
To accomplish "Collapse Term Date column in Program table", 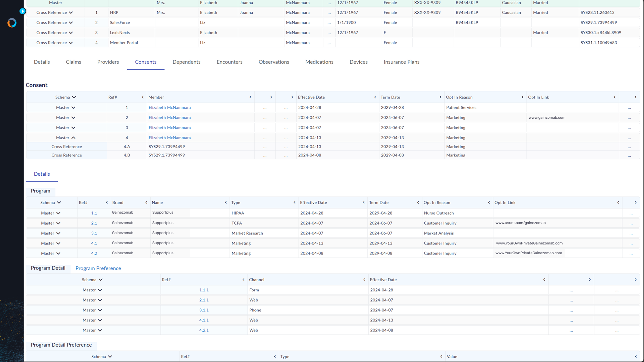I will coord(418,202).
